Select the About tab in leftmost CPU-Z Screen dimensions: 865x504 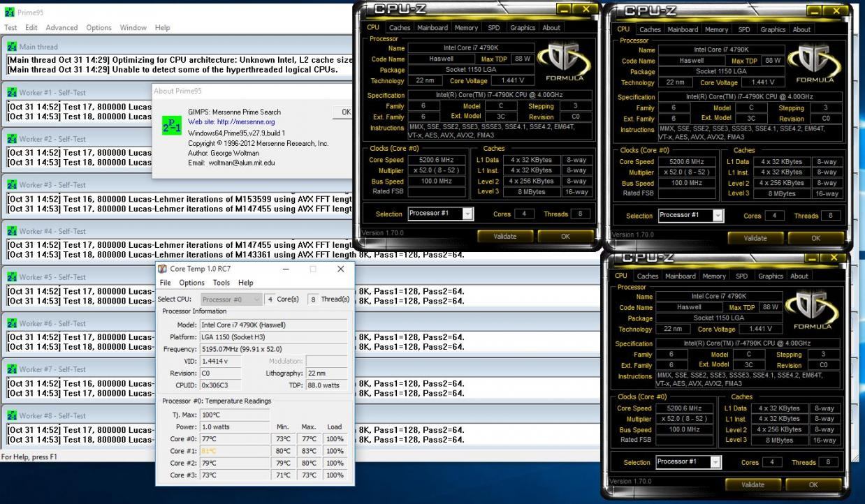tap(551, 28)
